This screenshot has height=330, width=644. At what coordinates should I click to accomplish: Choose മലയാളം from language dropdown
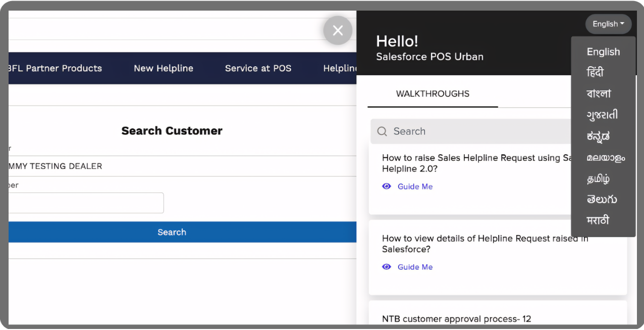pos(605,157)
